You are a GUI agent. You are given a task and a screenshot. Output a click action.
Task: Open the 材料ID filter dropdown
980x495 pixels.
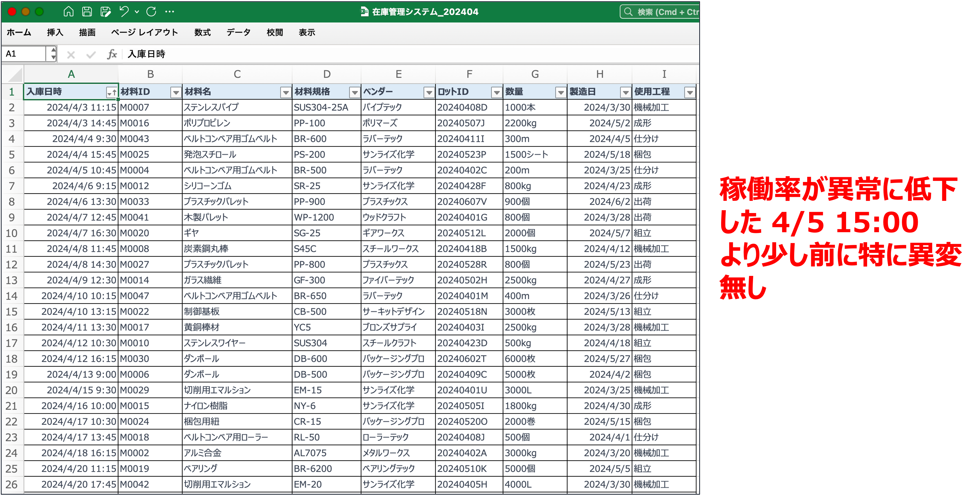pyautogui.click(x=175, y=92)
